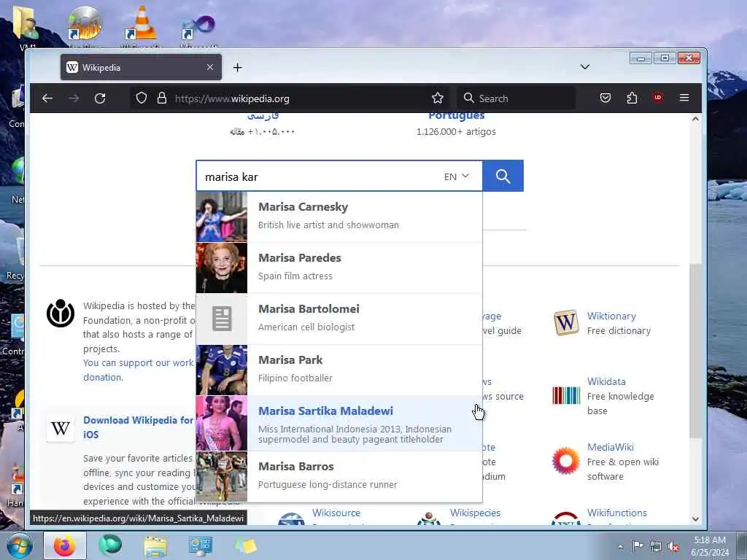Screen dimensions: 747x560
Task: Open the Wikifunctions link
Action: [617, 513]
